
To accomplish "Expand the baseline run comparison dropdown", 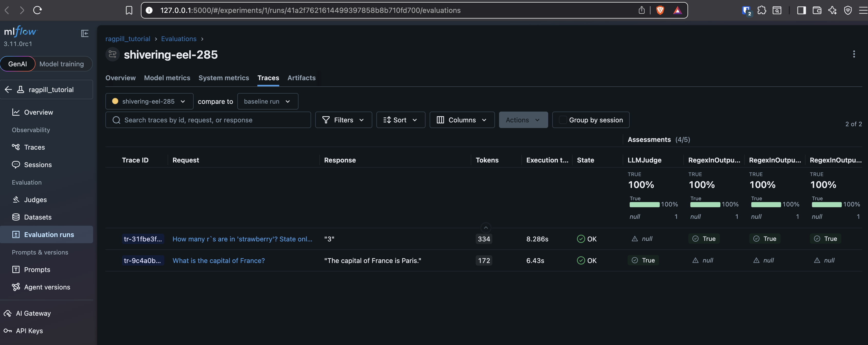I will [268, 101].
